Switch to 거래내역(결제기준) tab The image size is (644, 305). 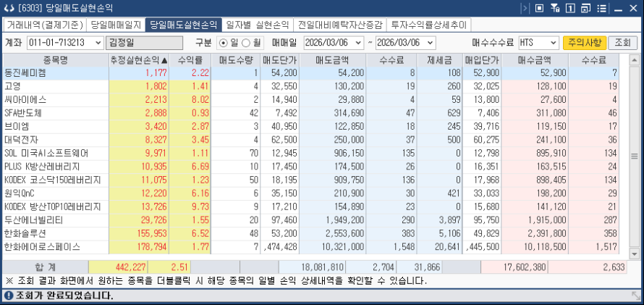(x=44, y=25)
